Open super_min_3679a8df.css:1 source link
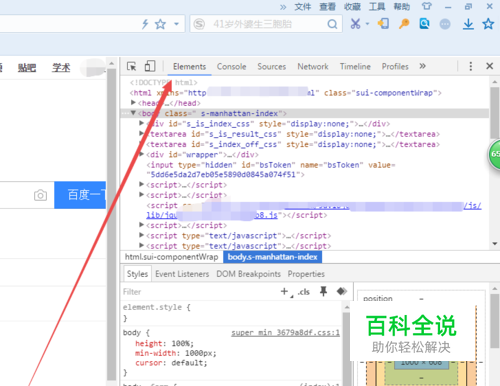 pyautogui.click(x=285, y=333)
